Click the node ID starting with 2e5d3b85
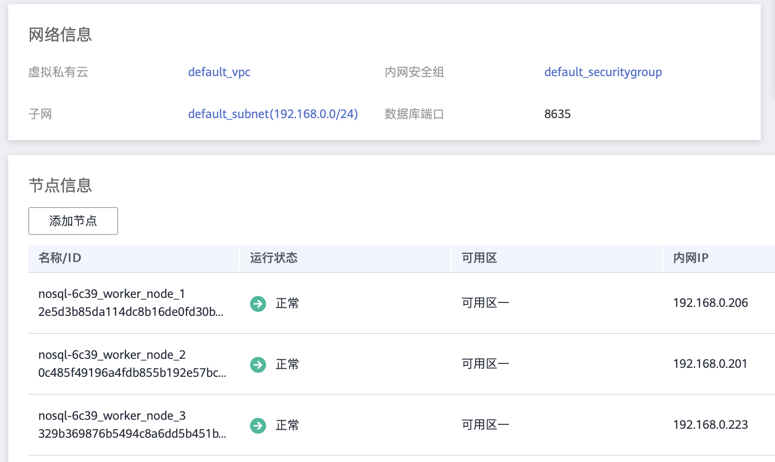 131,312
